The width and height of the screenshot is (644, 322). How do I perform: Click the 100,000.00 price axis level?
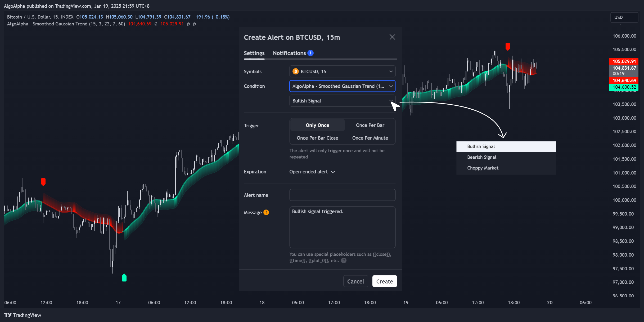[x=624, y=200]
